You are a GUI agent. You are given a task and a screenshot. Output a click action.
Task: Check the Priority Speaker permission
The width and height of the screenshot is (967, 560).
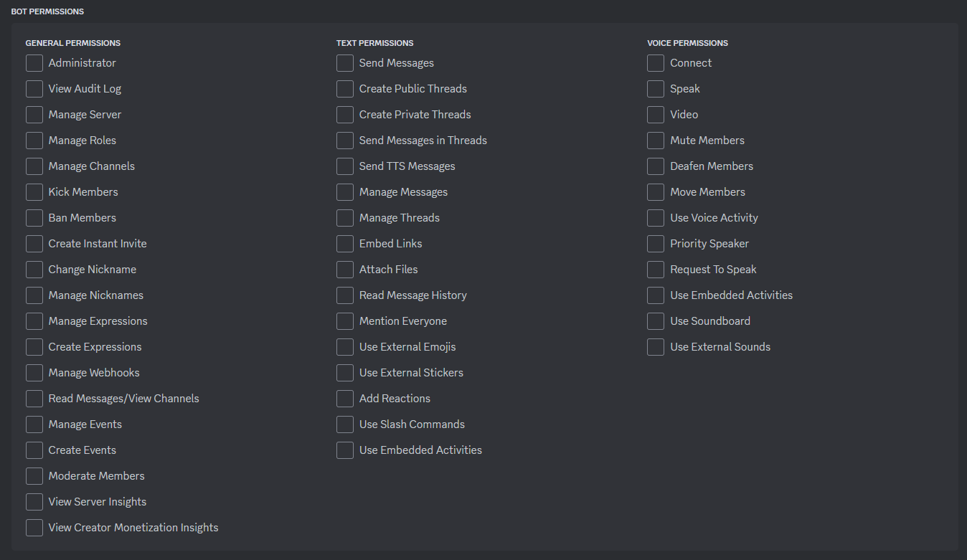click(x=655, y=244)
